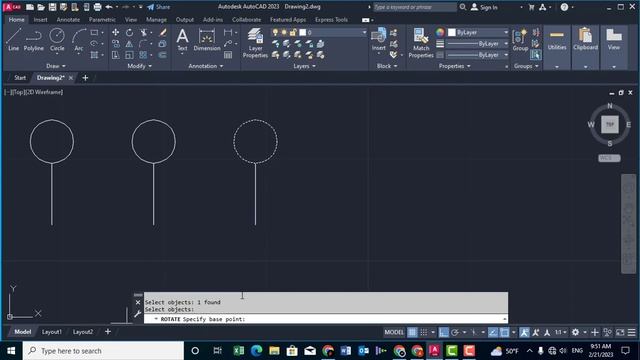Select the Polyline tool
Screen dimensions: 640x360
[x=33, y=40]
